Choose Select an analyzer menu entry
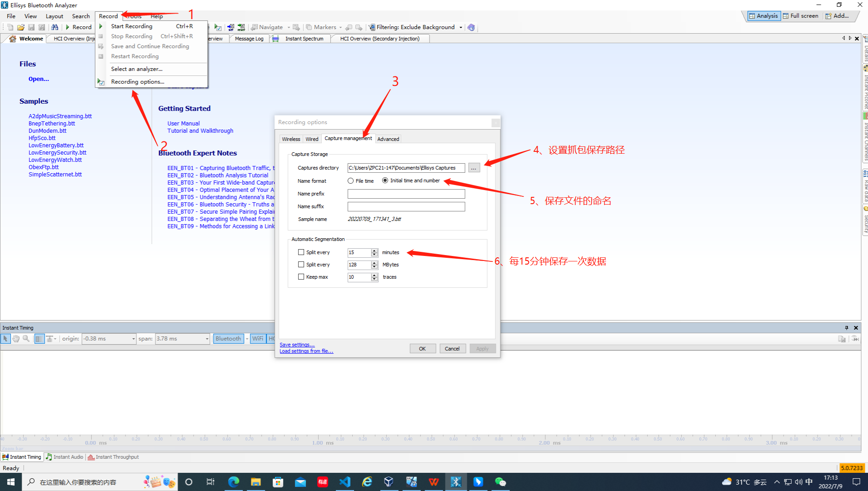The height and width of the screenshot is (491, 868). point(137,69)
